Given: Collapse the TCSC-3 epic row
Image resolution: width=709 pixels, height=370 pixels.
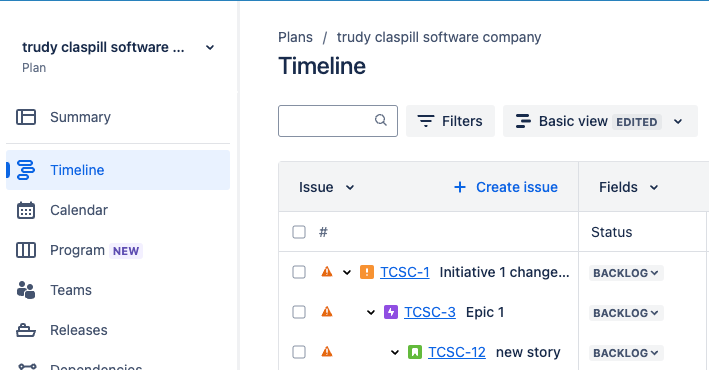Looking at the screenshot, I should (x=371, y=312).
